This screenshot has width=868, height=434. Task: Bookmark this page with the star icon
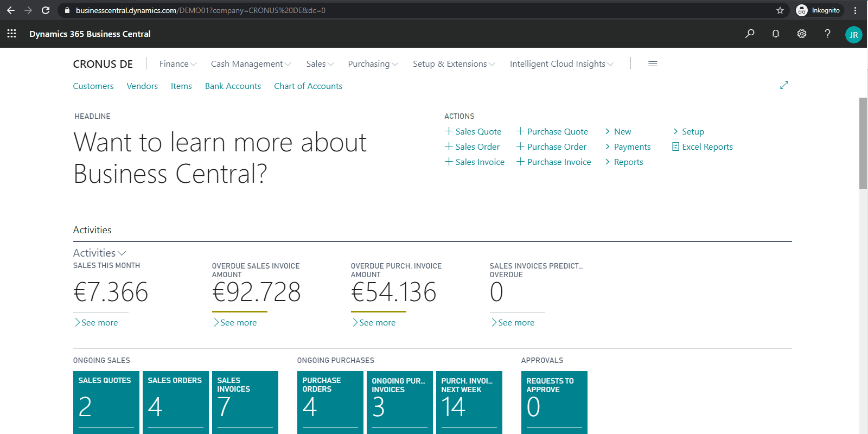pos(780,10)
